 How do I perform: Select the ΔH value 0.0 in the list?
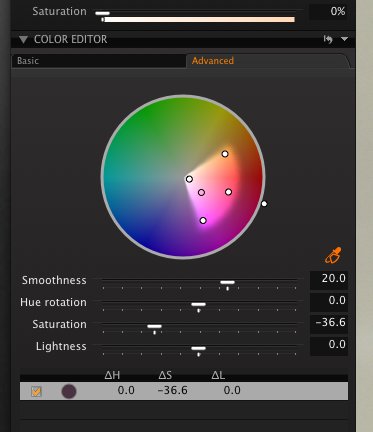(x=126, y=390)
